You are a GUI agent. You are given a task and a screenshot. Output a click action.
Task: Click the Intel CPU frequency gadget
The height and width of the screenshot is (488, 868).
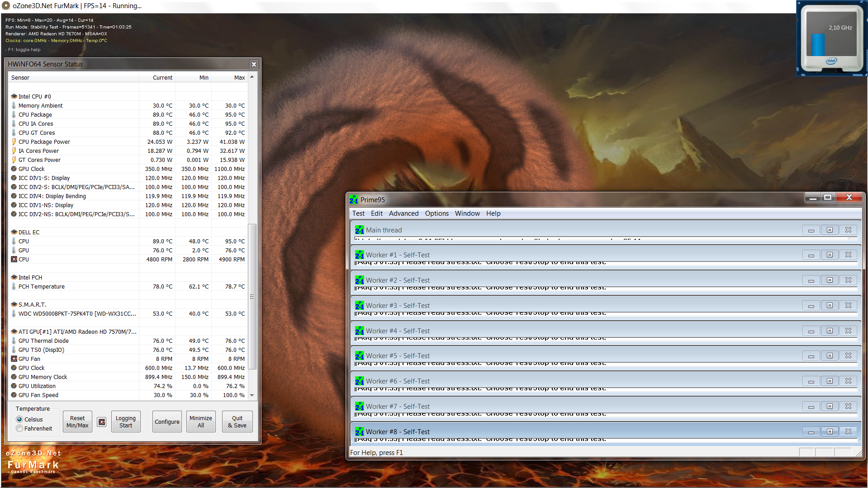(x=832, y=38)
